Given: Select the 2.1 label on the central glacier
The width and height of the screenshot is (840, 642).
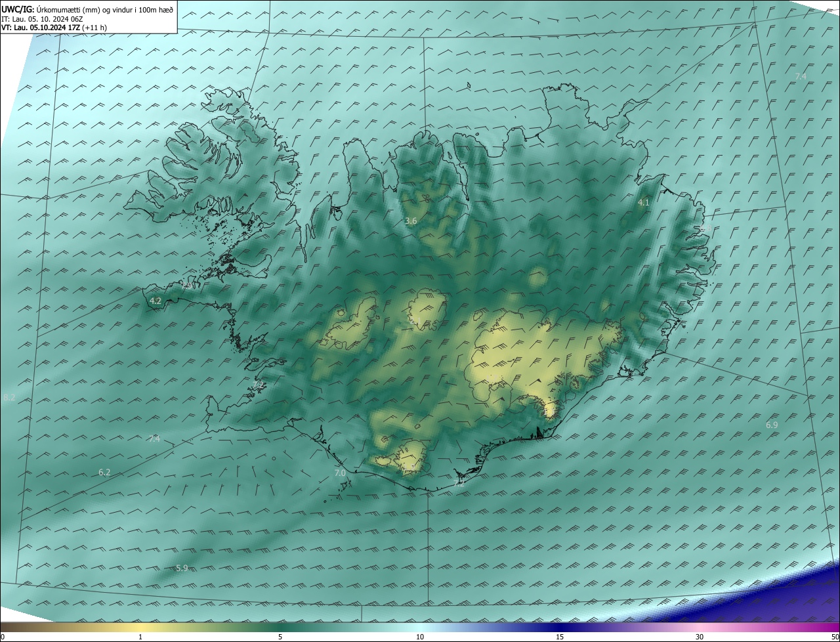Looking at the screenshot, I should point(415,320).
